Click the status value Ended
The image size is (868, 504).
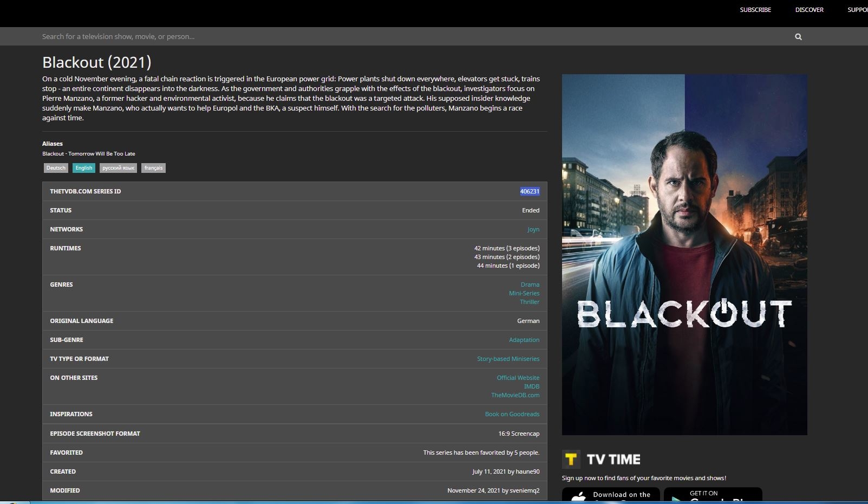tap(531, 210)
